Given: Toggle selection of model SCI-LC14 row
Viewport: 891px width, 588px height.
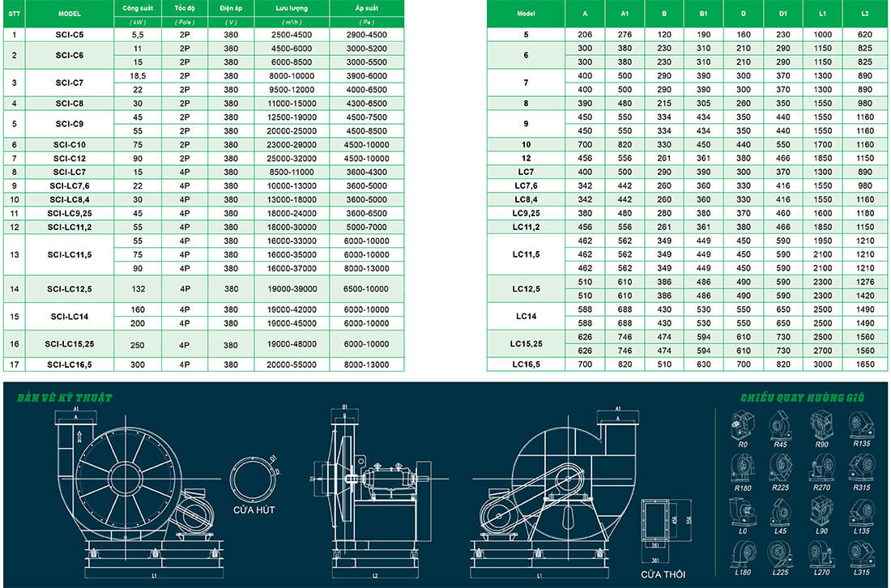Looking at the screenshot, I should coord(71,315).
